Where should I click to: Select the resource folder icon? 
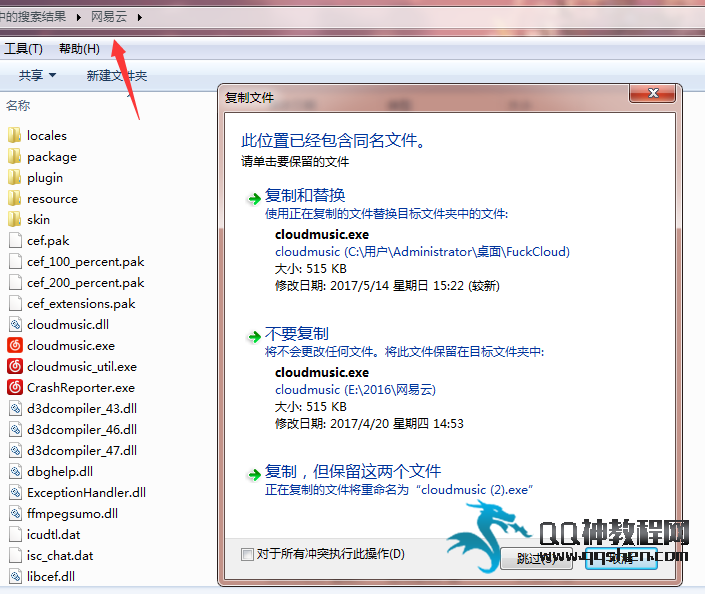[14, 198]
